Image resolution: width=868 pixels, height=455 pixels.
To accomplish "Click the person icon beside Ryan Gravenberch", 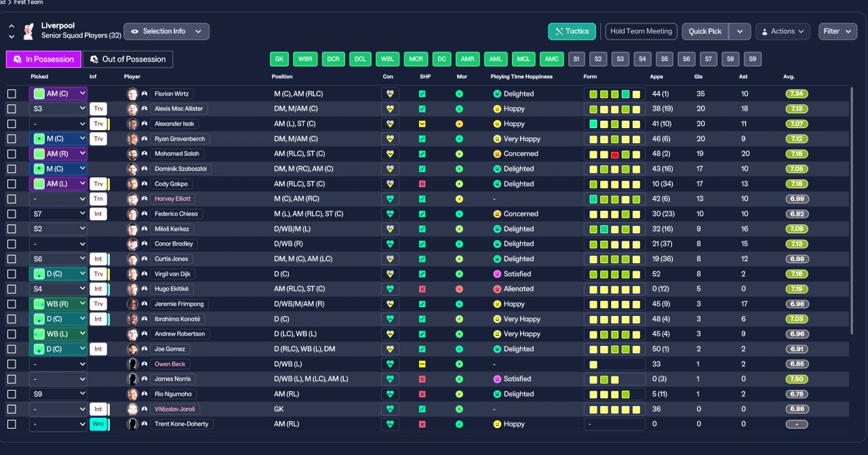I will 144,139.
